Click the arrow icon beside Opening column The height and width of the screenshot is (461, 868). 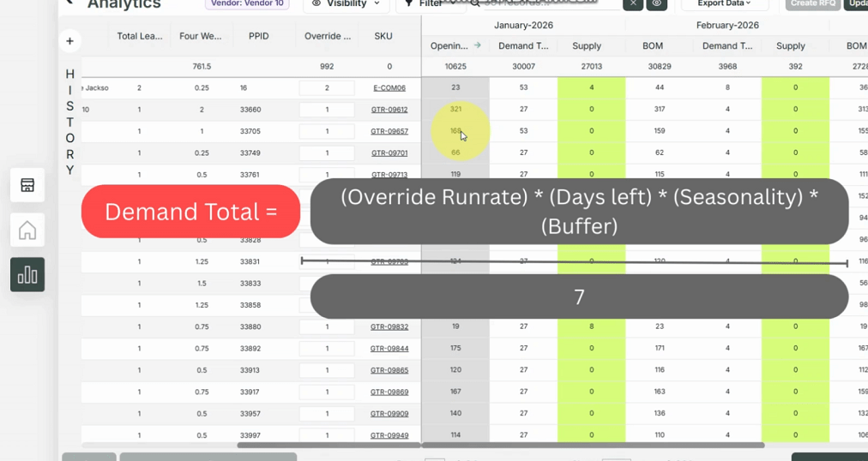point(478,45)
